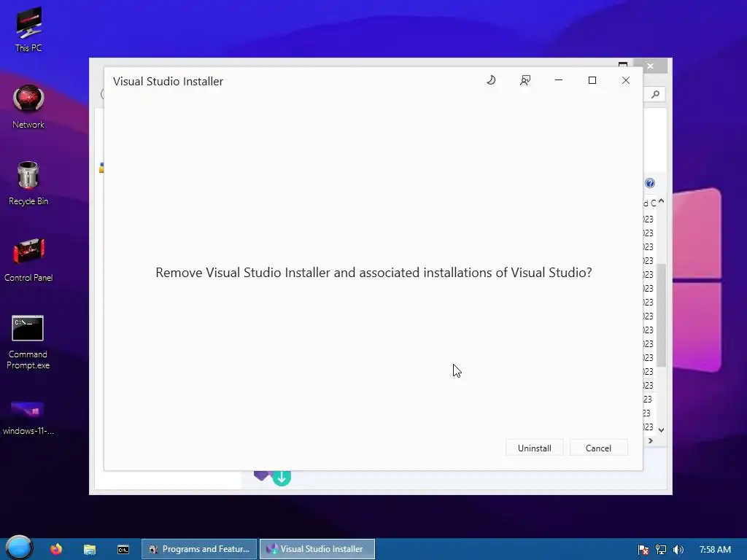747x560 pixels.
Task: Confirm removal with the Uninstall button
Action: coord(535,448)
